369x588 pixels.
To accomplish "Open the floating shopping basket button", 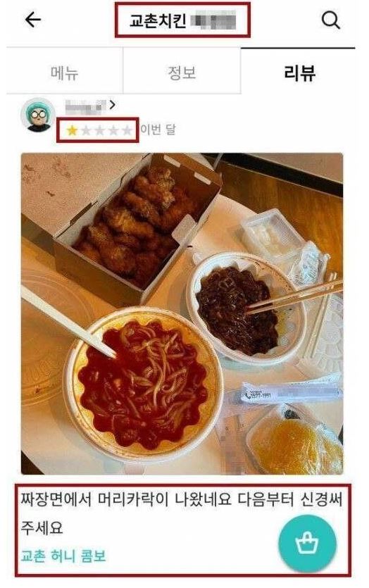I will click(x=307, y=544).
